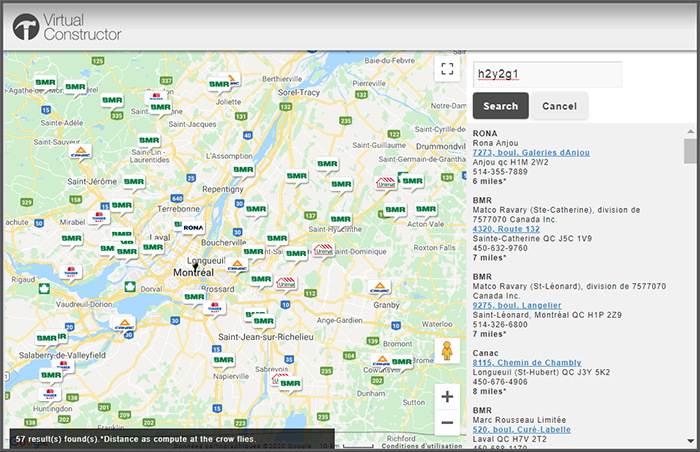Select the Timber Mart marker south of Brossard

[x=214, y=308]
